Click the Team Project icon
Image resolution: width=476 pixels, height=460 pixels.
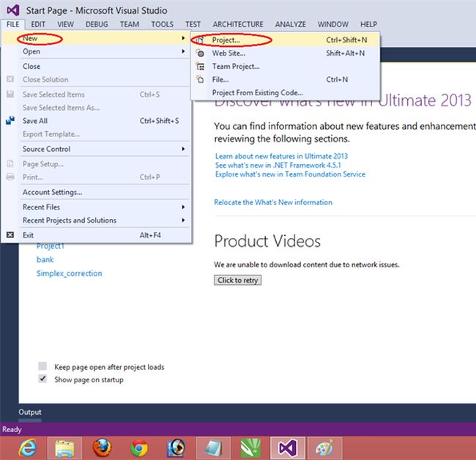[x=200, y=66]
